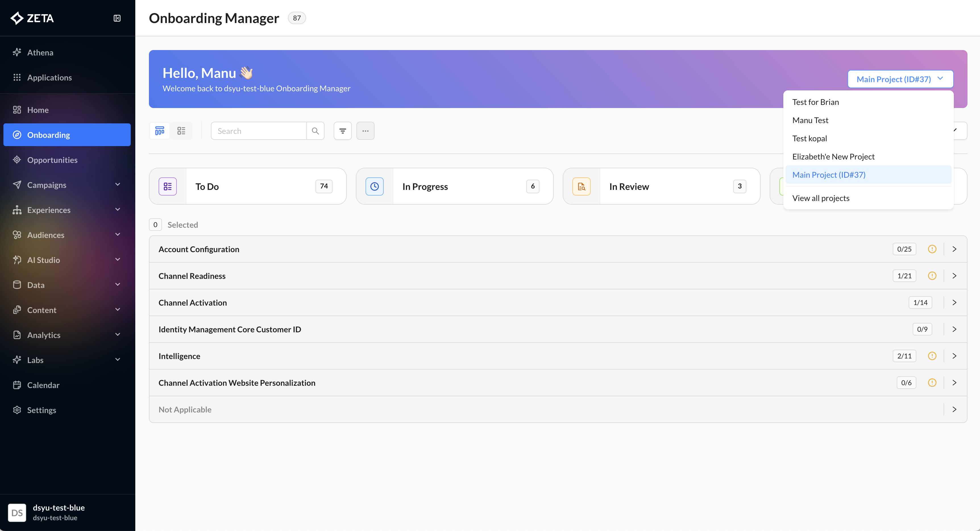Click the Intelligence row warning icon
Viewport: 980px width, 531px height.
(x=932, y=356)
